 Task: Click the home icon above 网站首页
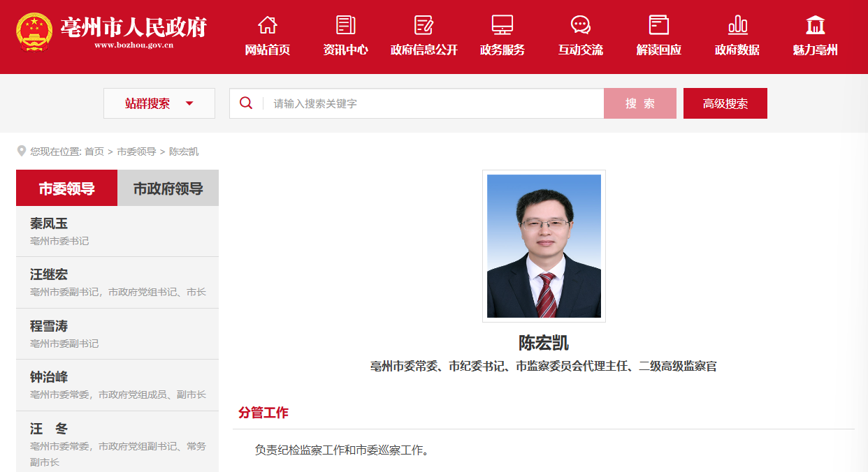click(268, 25)
